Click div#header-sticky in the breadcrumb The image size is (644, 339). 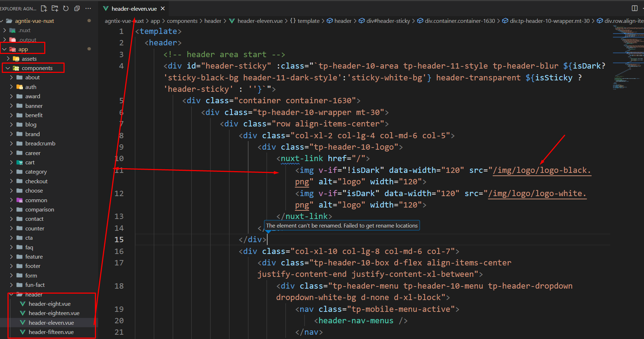(x=388, y=21)
